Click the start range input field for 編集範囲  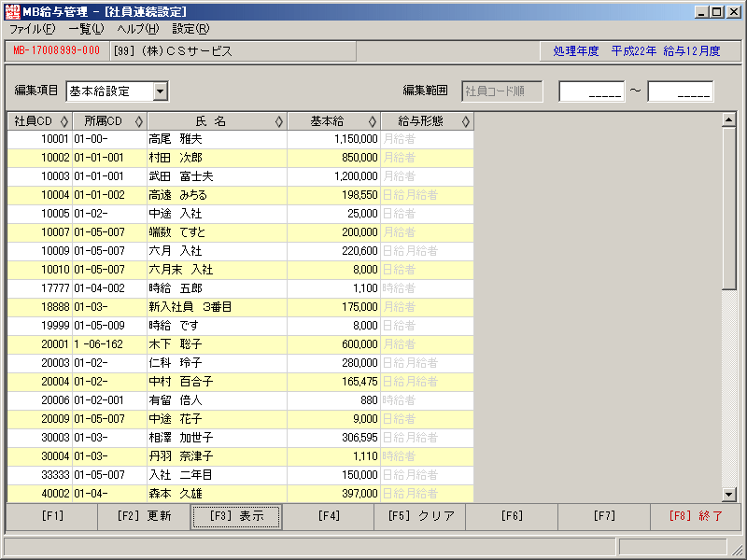[x=591, y=91]
